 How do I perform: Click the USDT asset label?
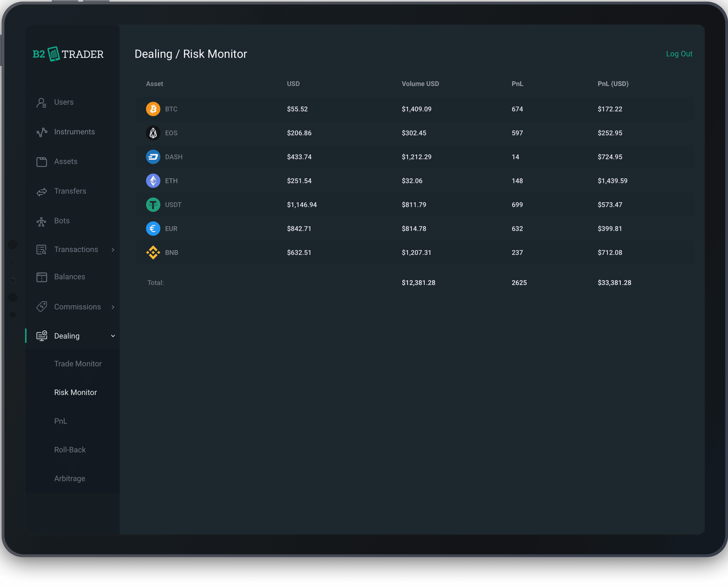pos(173,205)
